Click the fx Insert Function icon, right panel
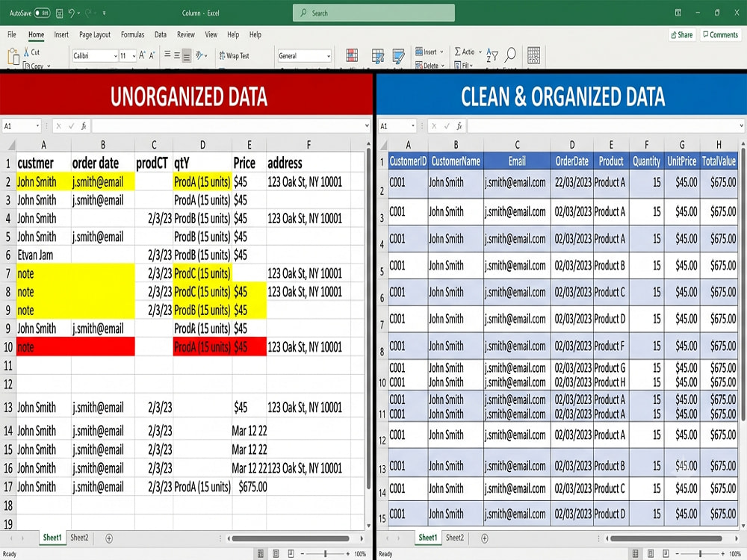Viewport: 747px width, 560px height. coord(459,126)
